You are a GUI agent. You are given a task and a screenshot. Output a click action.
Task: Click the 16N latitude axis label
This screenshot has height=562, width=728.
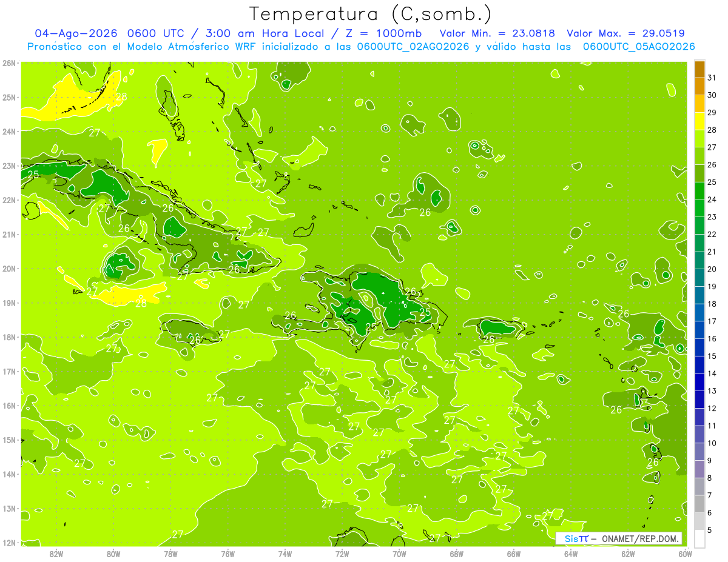click(9, 406)
